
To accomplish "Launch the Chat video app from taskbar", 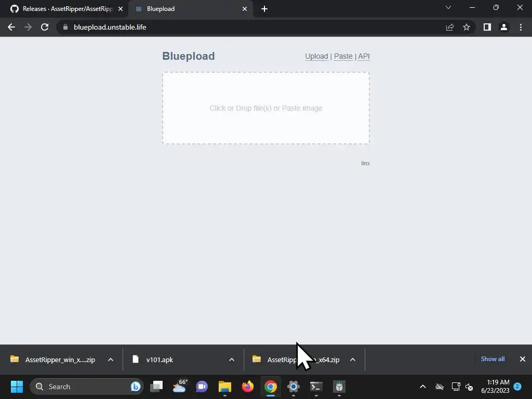I will click(202, 387).
